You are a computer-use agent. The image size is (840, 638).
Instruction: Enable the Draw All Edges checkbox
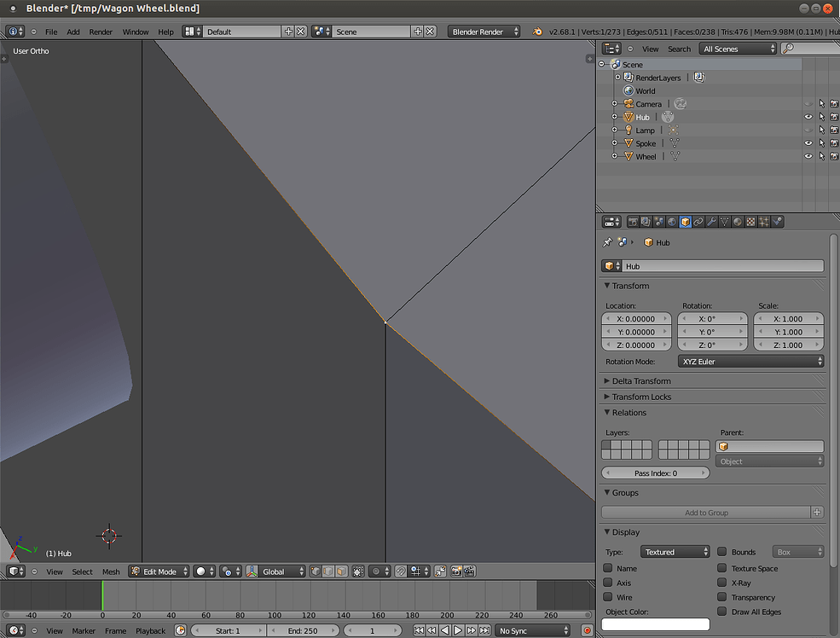(x=722, y=612)
